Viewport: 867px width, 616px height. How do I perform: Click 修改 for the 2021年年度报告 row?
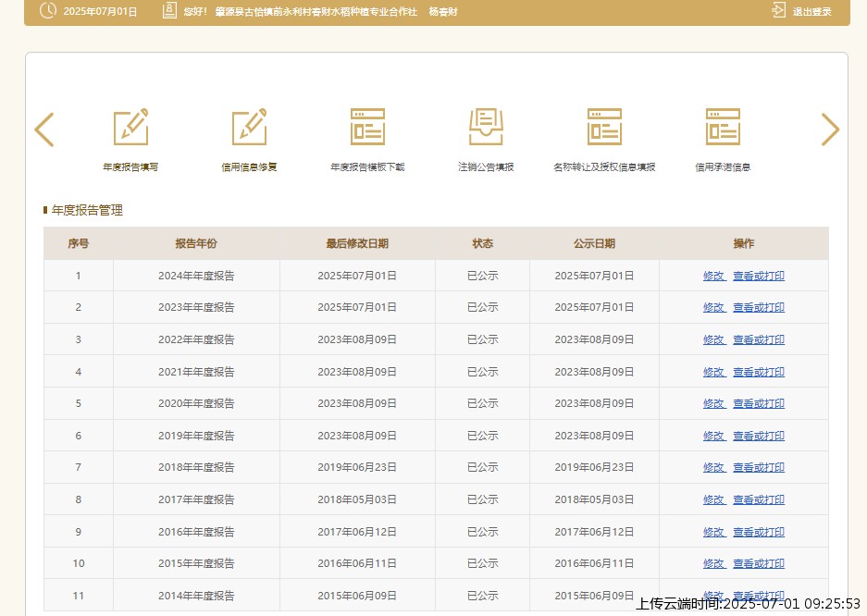tap(713, 372)
